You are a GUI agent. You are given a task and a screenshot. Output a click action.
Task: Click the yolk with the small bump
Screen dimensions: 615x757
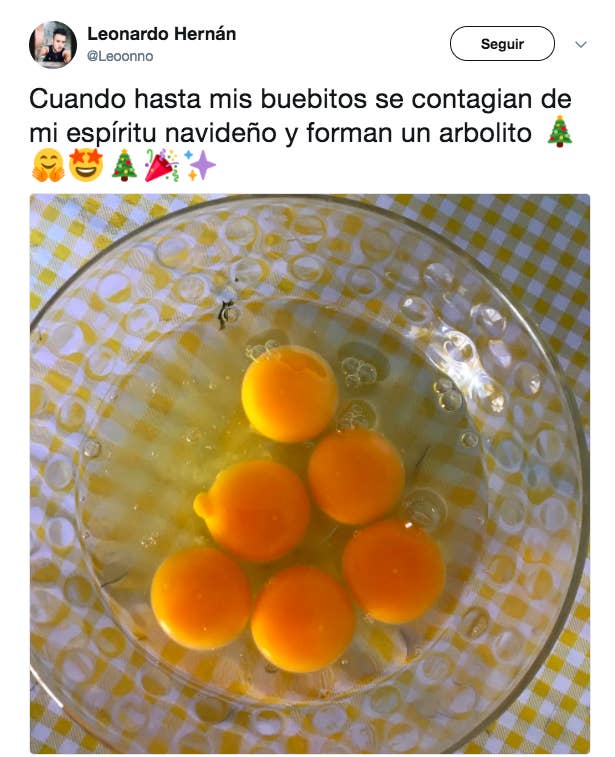[x=252, y=510]
